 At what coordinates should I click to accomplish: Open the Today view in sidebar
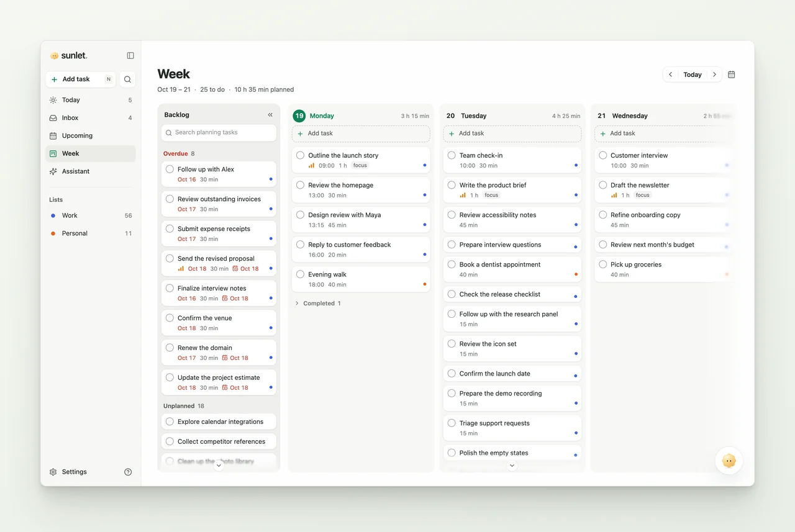click(x=91, y=100)
